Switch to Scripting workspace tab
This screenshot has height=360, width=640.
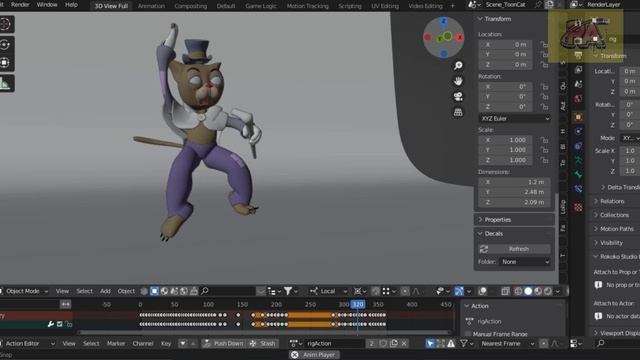click(350, 6)
